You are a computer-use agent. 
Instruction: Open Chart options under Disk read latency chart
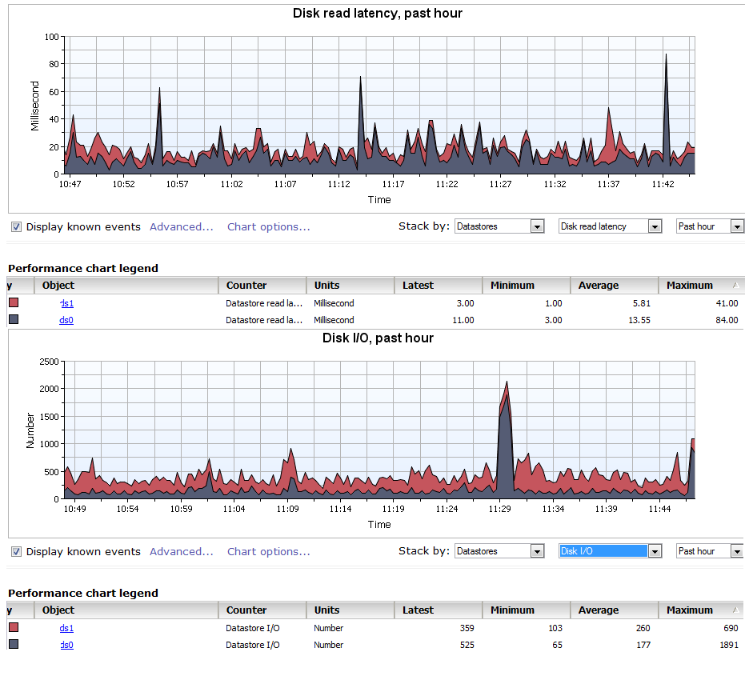[268, 227]
